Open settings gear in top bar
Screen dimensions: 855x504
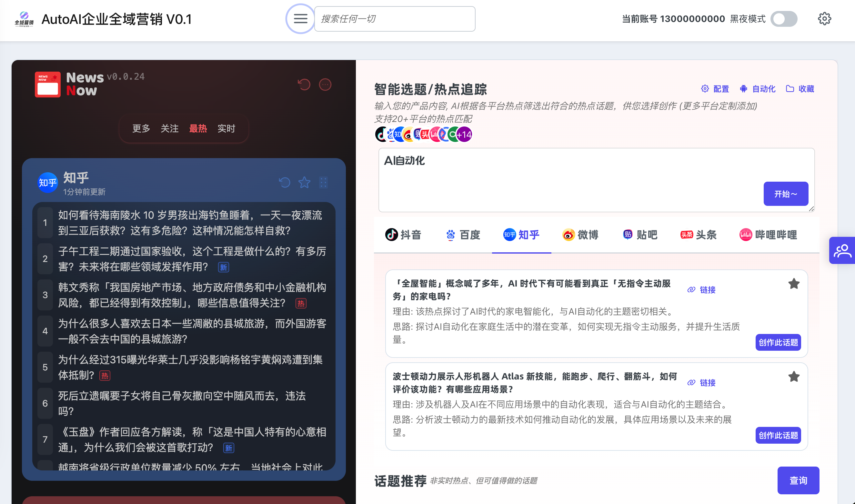(824, 19)
